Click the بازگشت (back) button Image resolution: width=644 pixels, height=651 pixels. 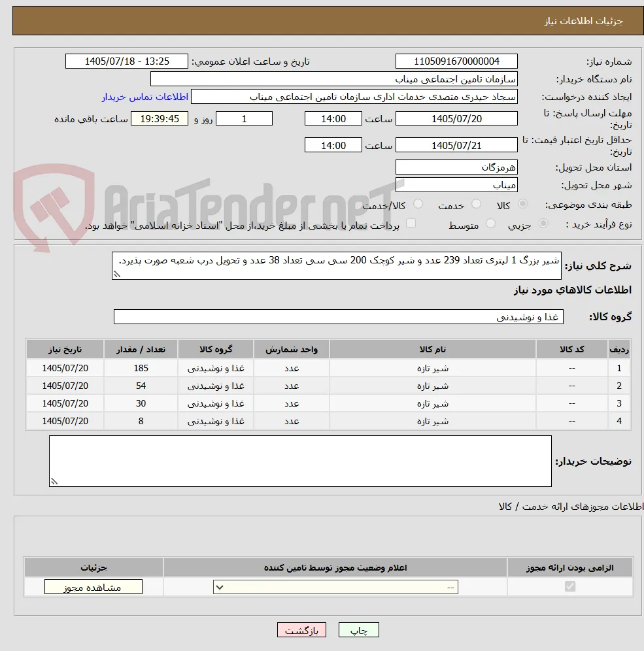click(x=301, y=630)
